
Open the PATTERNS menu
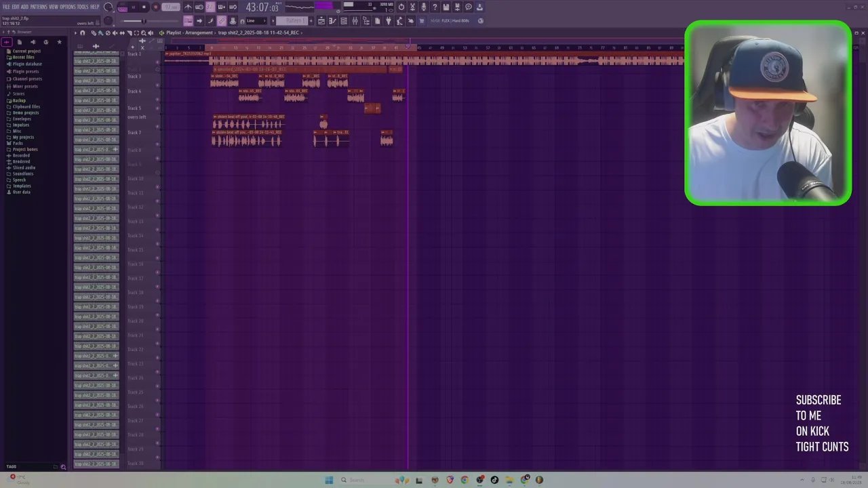[x=39, y=7]
